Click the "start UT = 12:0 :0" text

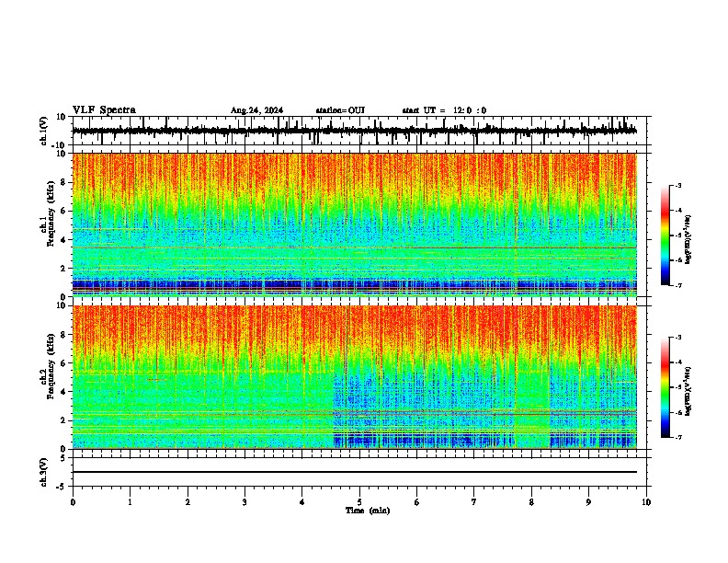tap(444, 110)
